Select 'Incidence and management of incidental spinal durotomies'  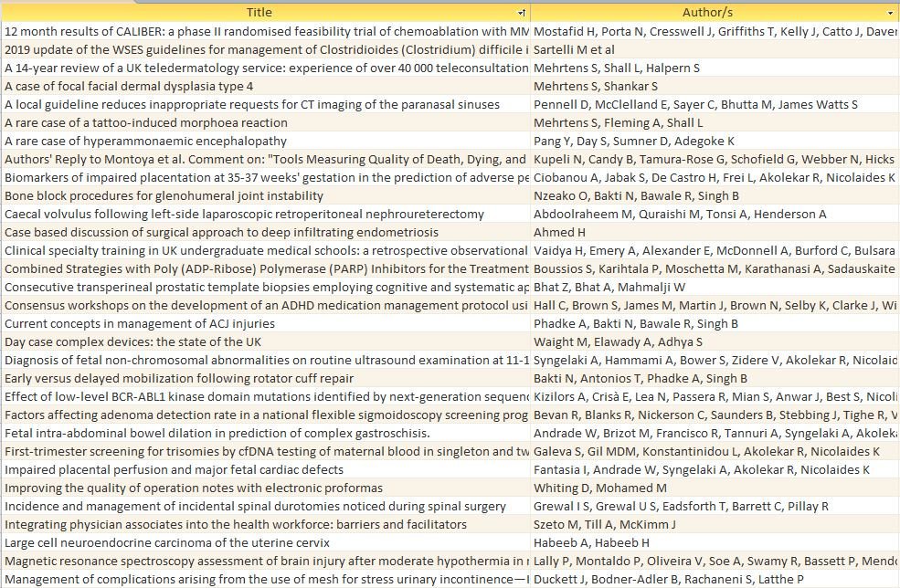click(266, 507)
